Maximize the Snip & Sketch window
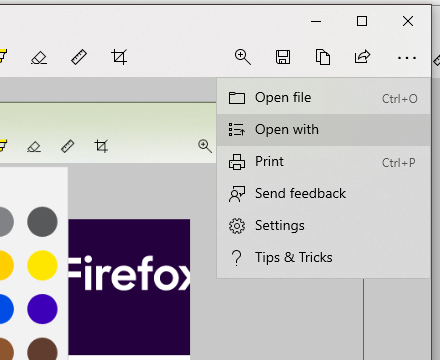The height and width of the screenshot is (360, 440). click(x=362, y=21)
